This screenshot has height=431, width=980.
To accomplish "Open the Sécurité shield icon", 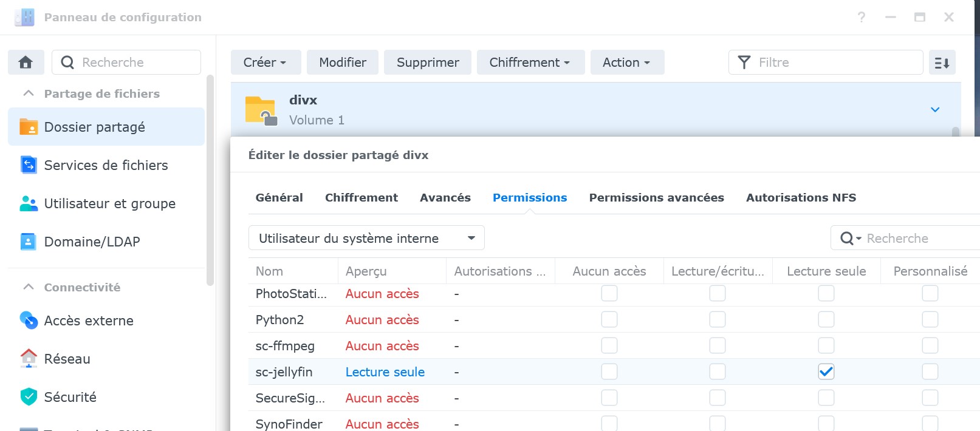I will tap(29, 397).
